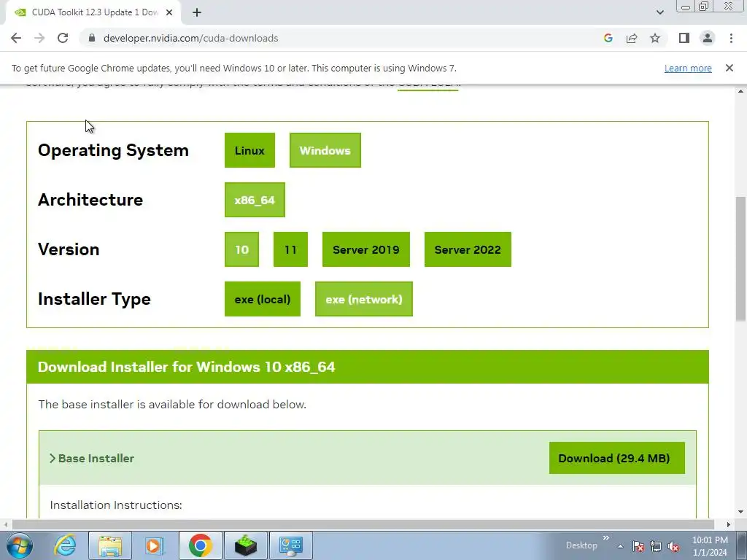
Task: Open the Google search icon in address bar
Action: 608,38
